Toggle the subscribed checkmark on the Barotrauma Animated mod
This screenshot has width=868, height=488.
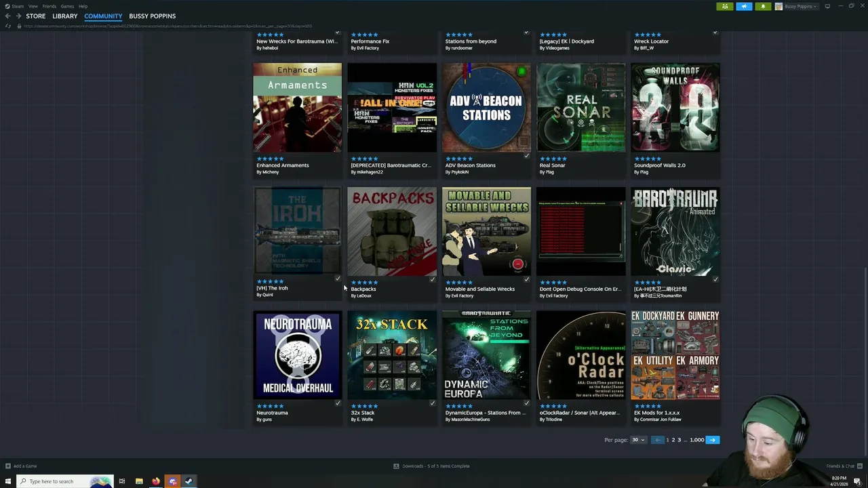[715, 279]
